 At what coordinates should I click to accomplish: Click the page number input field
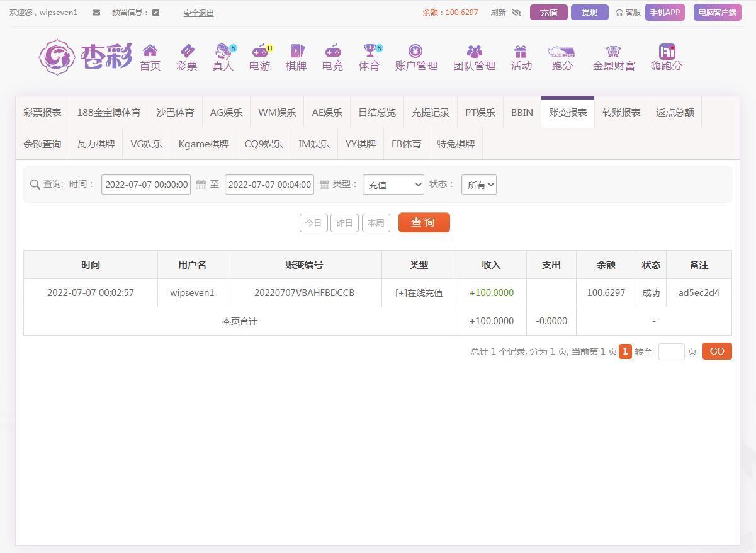point(671,351)
